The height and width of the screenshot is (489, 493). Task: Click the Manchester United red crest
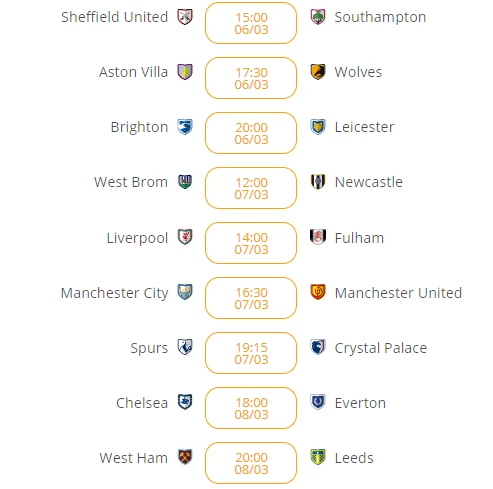click(318, 292)
